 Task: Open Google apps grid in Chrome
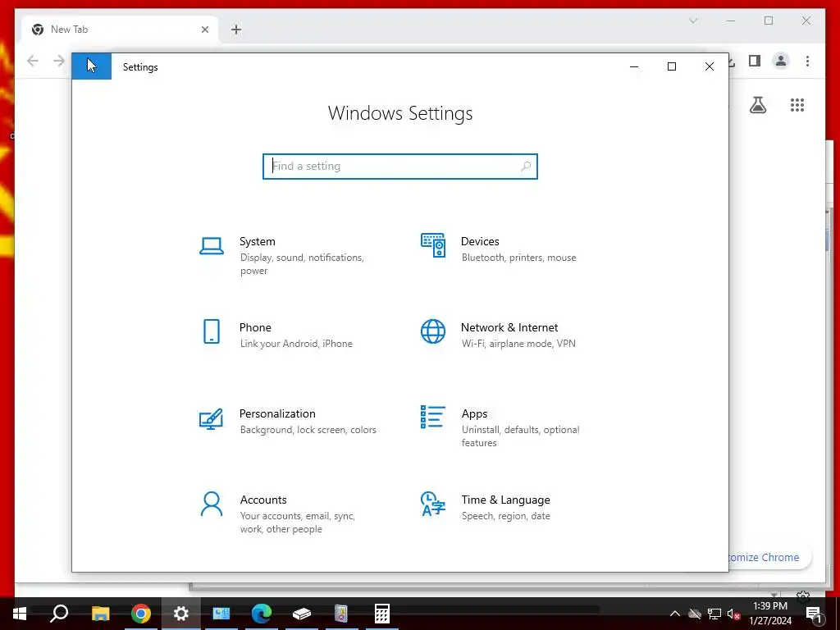tap(797, 105)
